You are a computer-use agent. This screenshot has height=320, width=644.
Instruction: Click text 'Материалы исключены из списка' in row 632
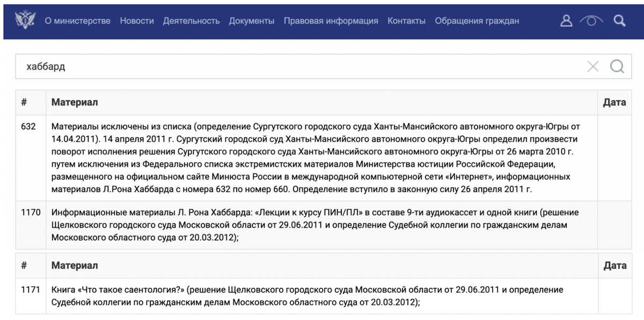(122, 127)
